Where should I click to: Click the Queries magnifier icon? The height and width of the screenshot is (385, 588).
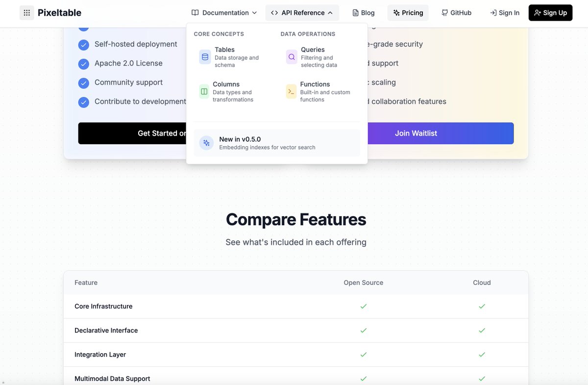292,57
